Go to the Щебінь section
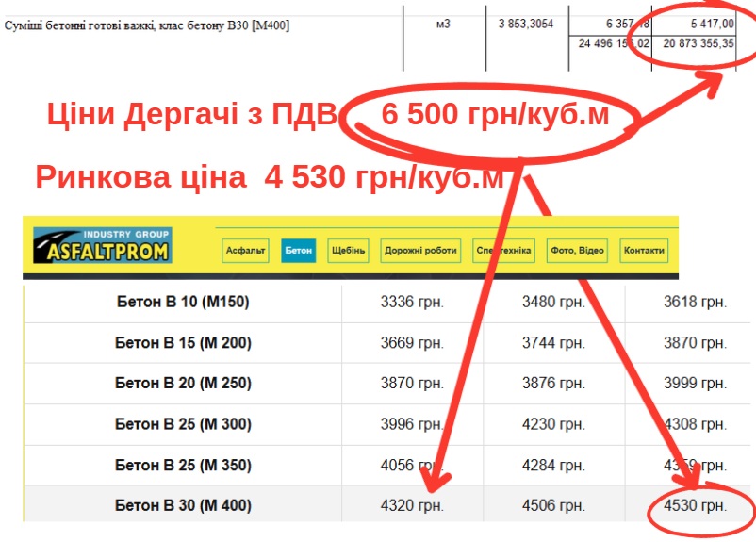Screen dimensions: 756x542 (348, 251)
